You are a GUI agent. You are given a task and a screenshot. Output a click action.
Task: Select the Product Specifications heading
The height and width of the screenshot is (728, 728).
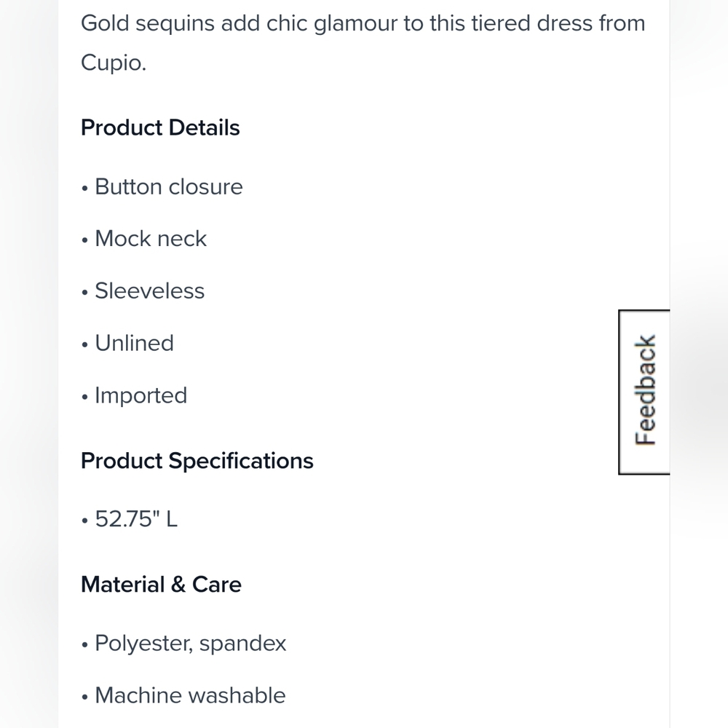click(x=197, y=461)
